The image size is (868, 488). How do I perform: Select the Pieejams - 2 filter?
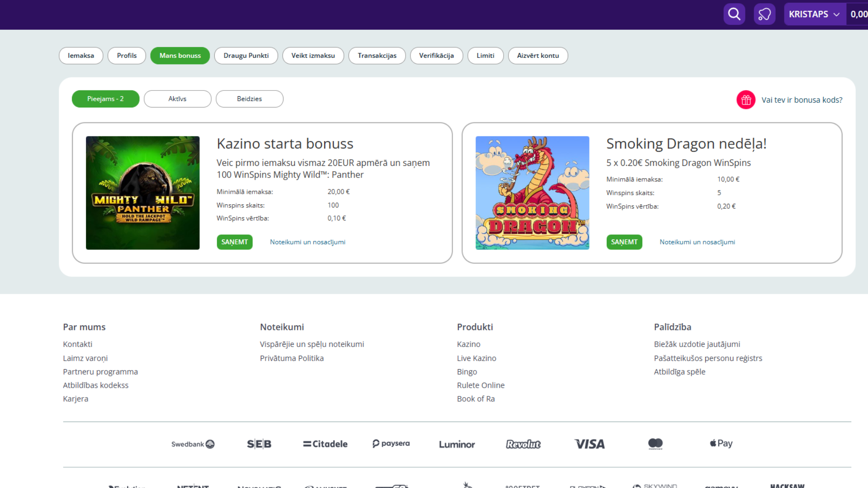click(x=105, y=99)
